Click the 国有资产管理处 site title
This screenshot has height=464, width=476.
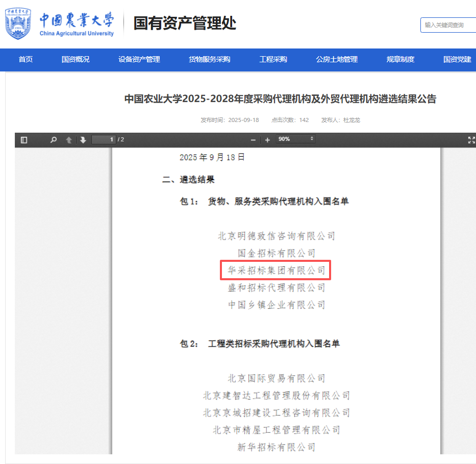[185, 23]
